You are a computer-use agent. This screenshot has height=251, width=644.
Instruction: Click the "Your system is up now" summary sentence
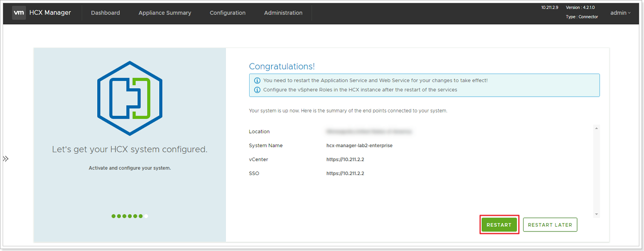[348, 111]
